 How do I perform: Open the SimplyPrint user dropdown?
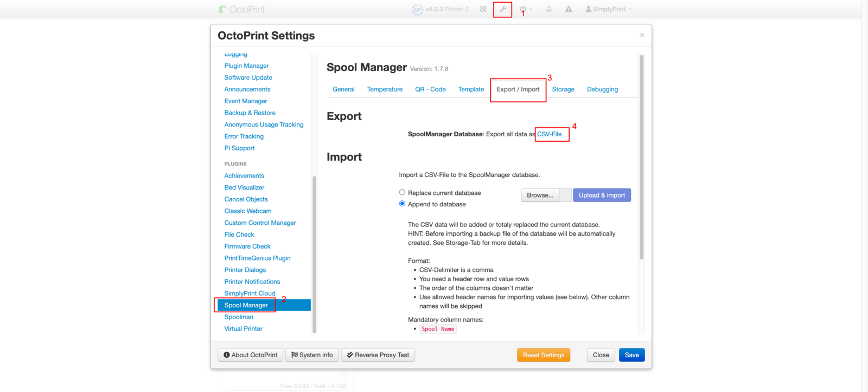tap(608, 9)
